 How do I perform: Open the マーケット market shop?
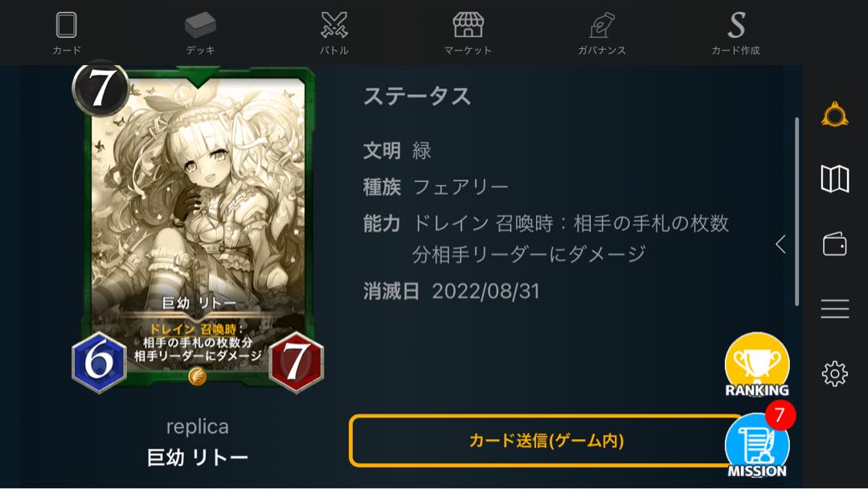(468, 33)
